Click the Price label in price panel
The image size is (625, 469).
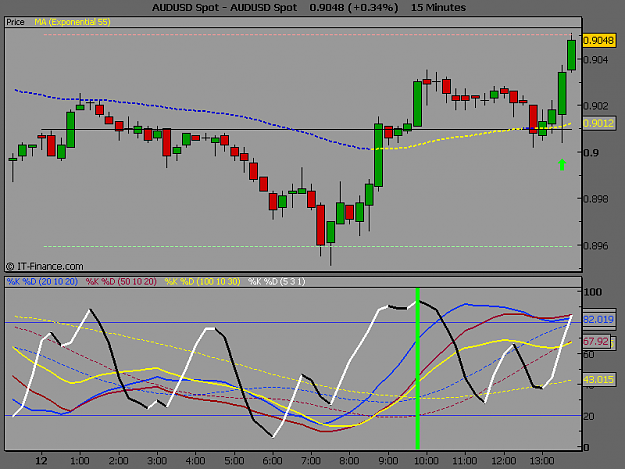coord(15,22)
